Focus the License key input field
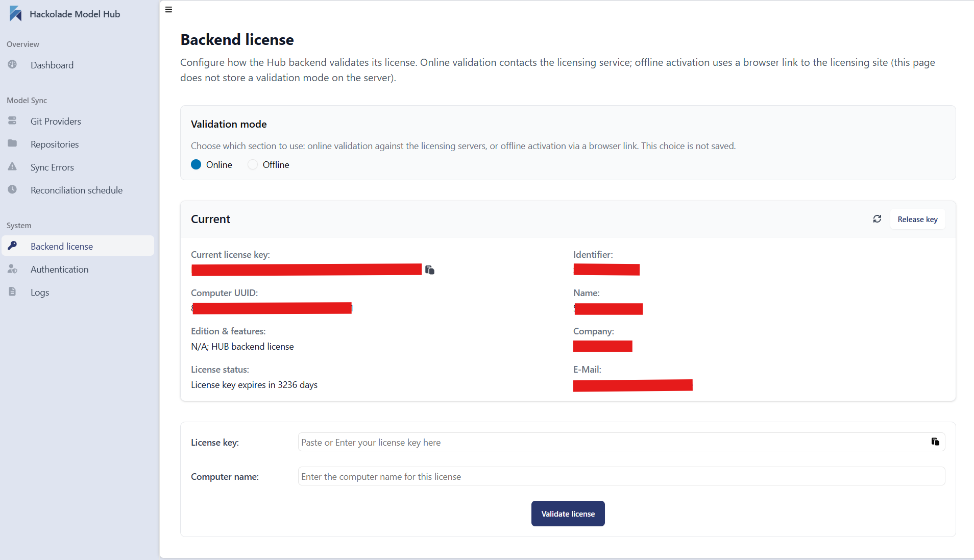The image size is (974, 560). coord(621,442)
